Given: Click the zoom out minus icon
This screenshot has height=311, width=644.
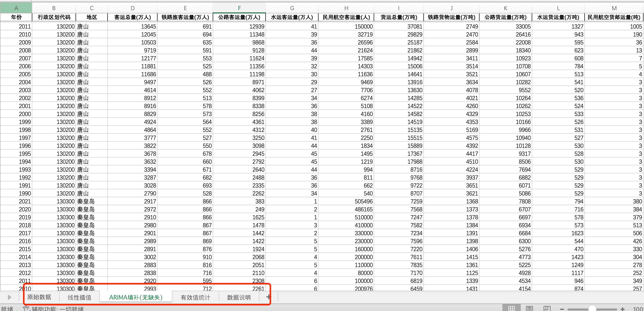Looking at the screenshot, I should (x=562, y=309).
